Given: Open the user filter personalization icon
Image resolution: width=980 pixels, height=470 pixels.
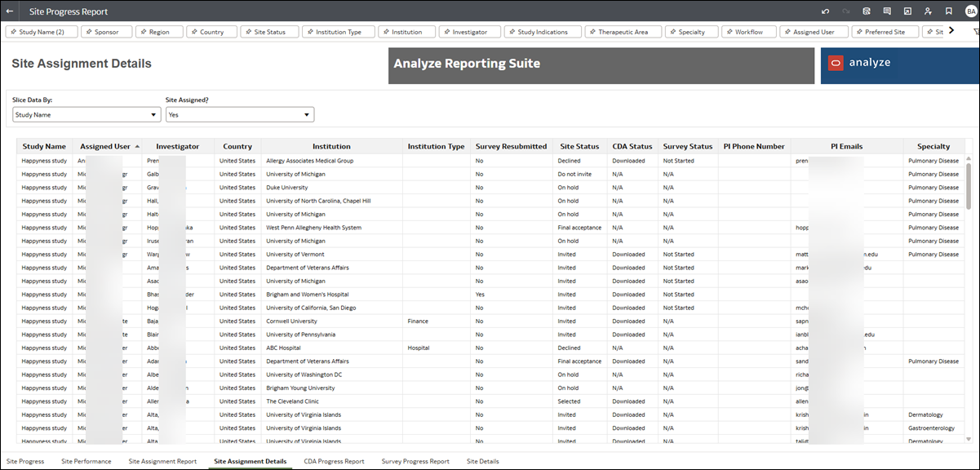Looking at the screenshot, I should point(928,11).
